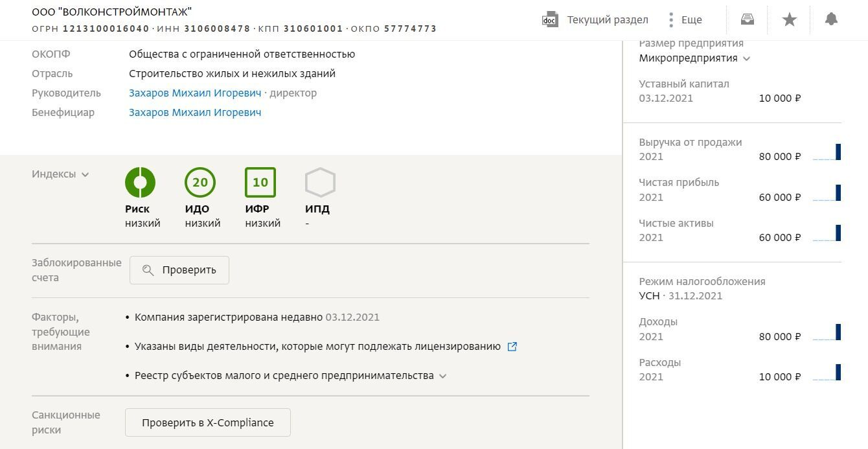868x449 pixels.
Task: Click Доходы 80 000 ₽ value
Action: (780, 337)
